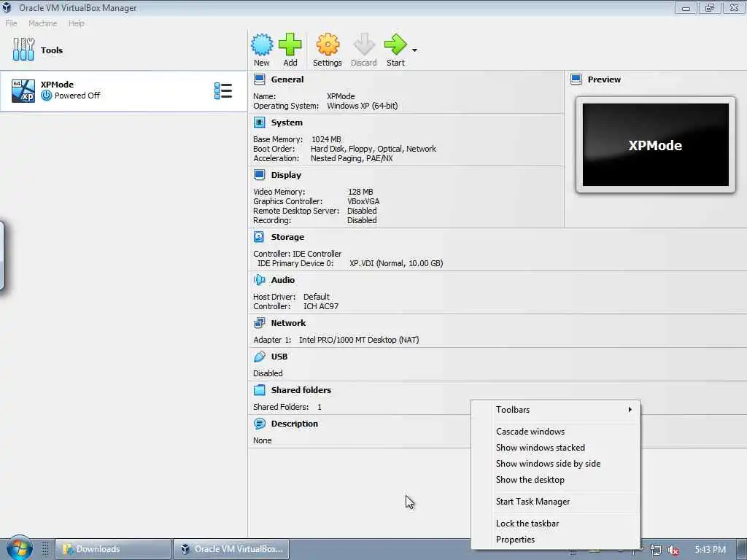Click the Powered Off status text
The width and height of the screenshot is (747, 560).
77,96
